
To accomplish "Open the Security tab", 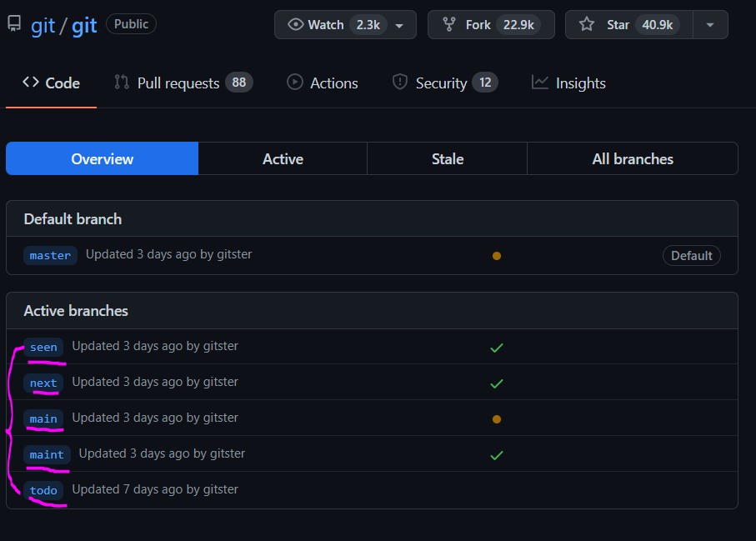I will tap(444, 83).
